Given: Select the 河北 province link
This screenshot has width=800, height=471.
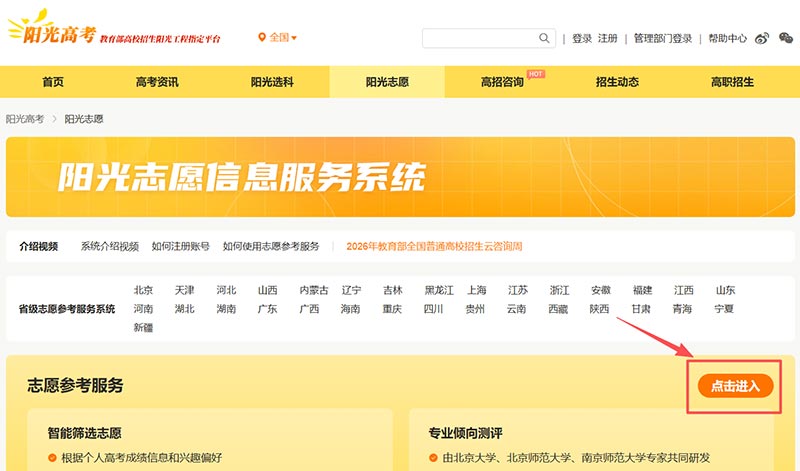Looking at the screenshot, I should (x=226, y=290).
